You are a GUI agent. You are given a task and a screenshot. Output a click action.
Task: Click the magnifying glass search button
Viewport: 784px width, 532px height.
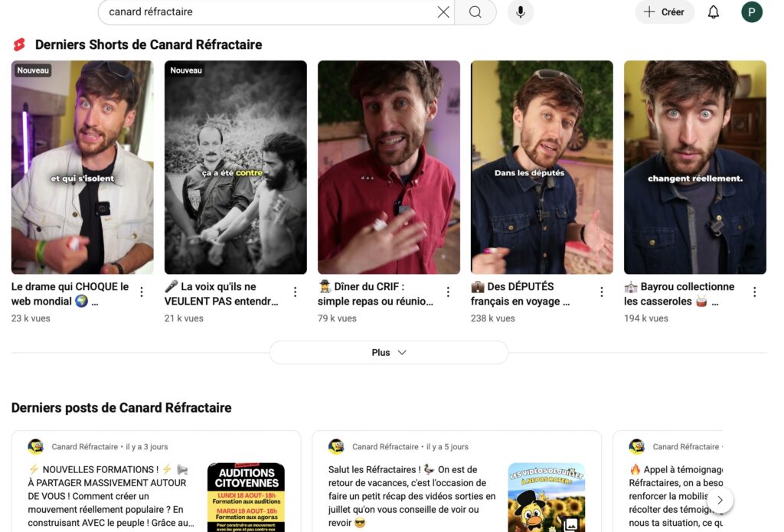pyautogui.click(x=475, y=12)
